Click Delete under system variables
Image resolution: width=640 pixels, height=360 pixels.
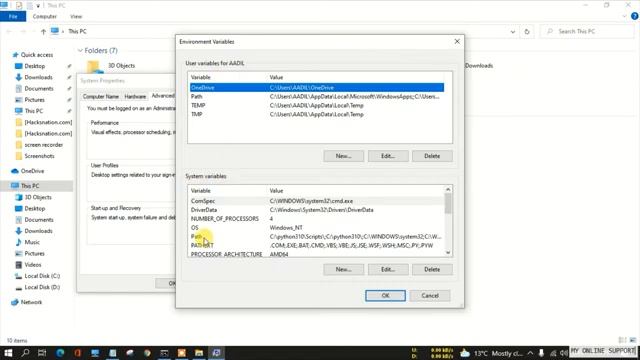click(x=432, y=269)
